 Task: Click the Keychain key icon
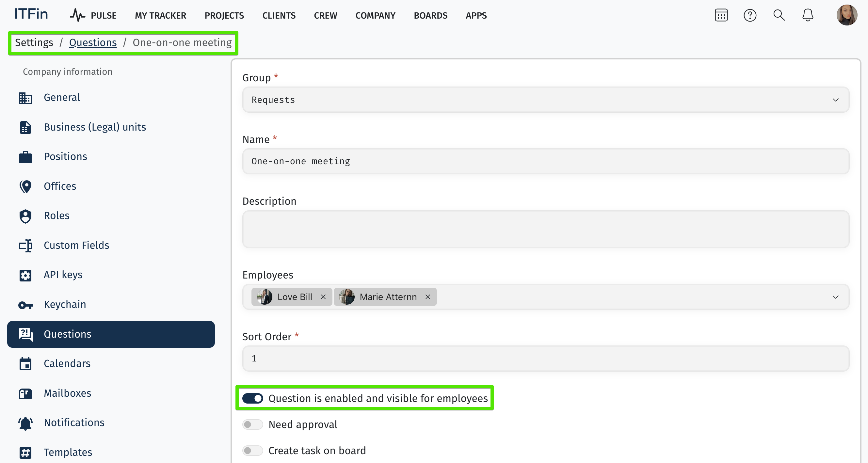25,305
